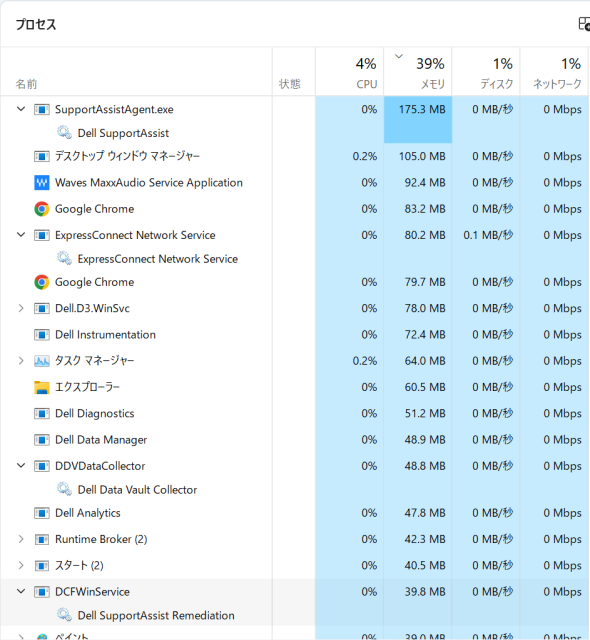
Task: Select the Dell SupportAssist Remediation name
Action: click(156, 615)
